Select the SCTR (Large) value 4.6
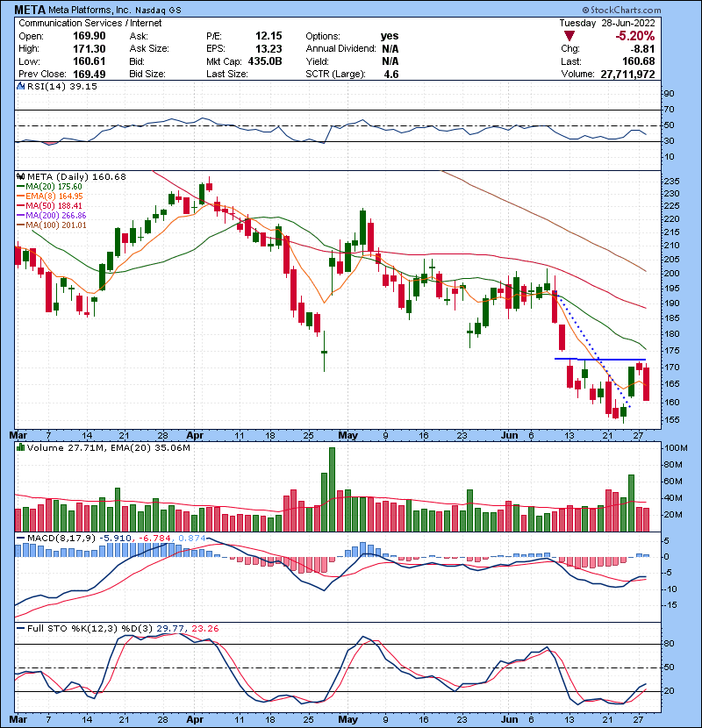Viewport: 702px width, 728px height. (x=391, y=75)
